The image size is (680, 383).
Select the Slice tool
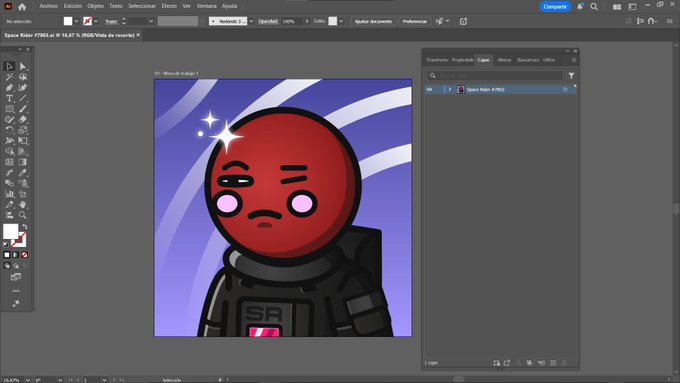9,204
